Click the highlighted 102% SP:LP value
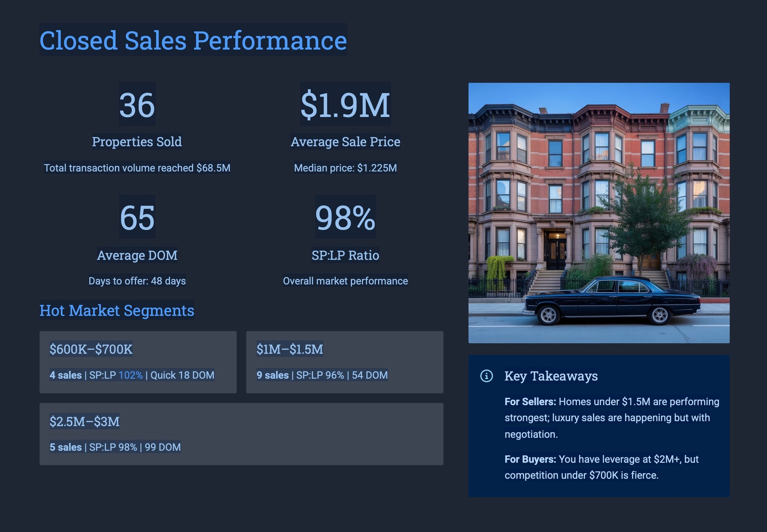The width and height of the screenshot is (767, 532). point(131,375)
